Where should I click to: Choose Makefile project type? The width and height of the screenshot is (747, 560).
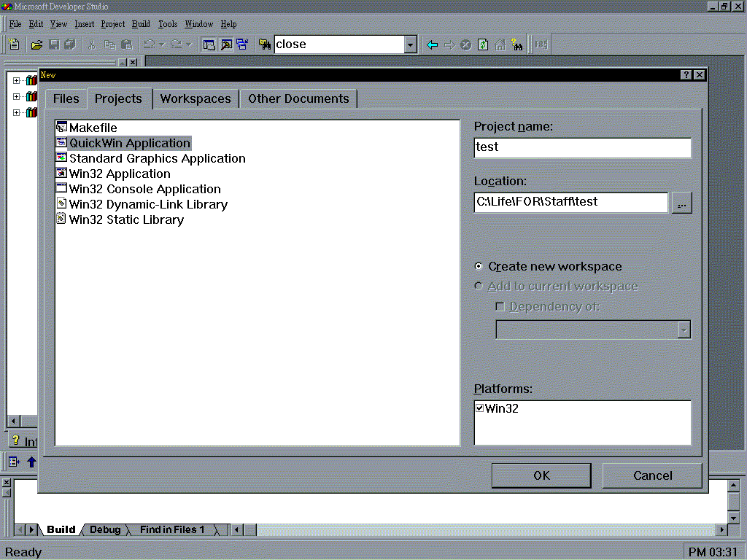pyautogui.click(x=86, y=128)
